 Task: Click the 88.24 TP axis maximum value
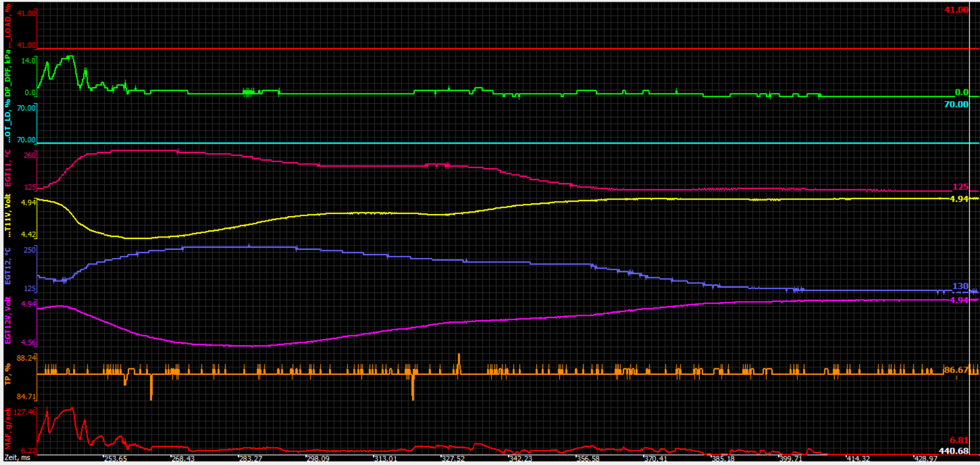26,358
